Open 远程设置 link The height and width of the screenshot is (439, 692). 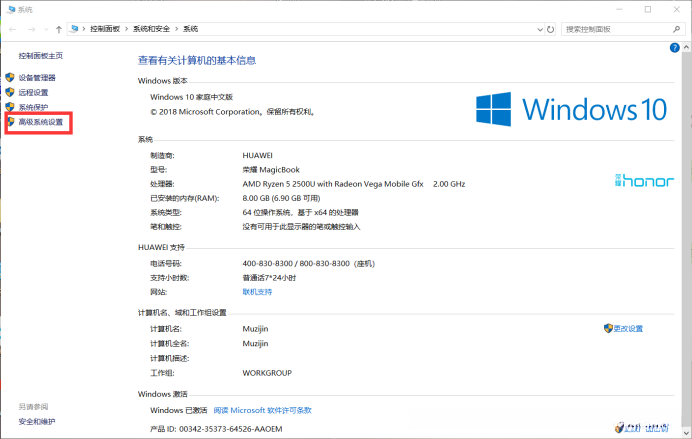tap(34, 92)
